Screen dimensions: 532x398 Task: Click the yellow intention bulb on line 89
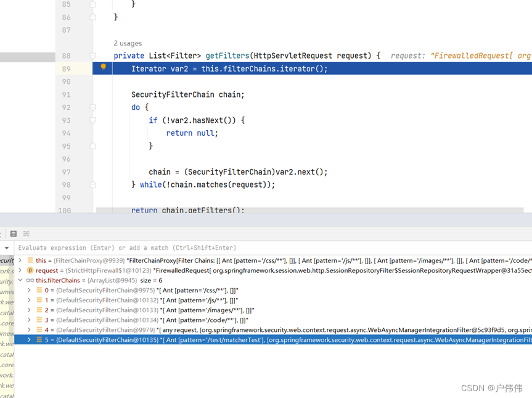(x=104, y=67)
